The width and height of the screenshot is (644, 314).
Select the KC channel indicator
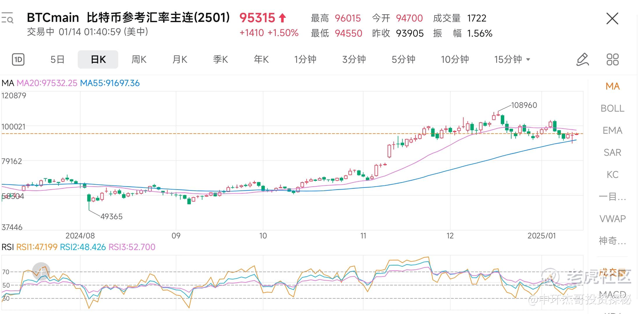coord(612,175)
